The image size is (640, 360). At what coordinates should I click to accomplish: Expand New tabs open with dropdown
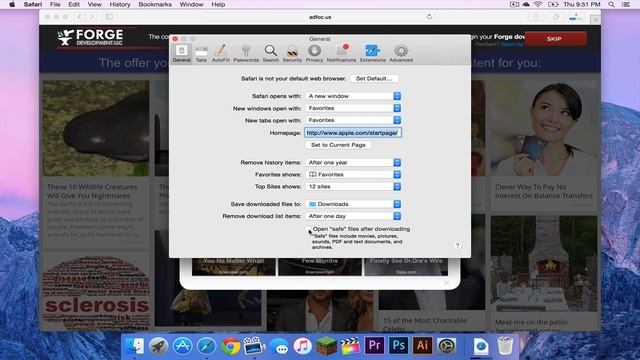pos(353,120)
